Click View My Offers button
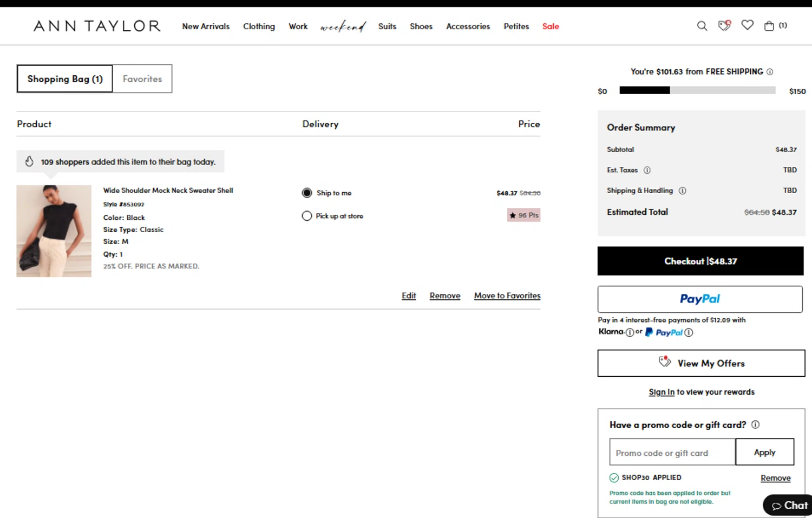 (701, 363)
